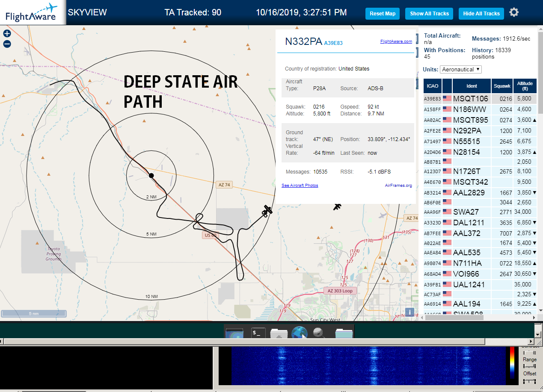Select the AAL194 aircraft row
Image resolution: width=543 pixels, height=392 pixels.
coord(479,304)
